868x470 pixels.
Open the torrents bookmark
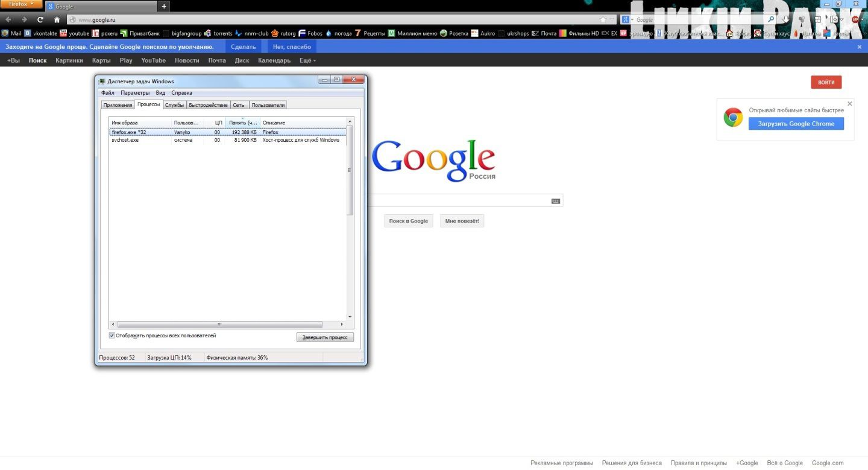(x=218, y=33)
